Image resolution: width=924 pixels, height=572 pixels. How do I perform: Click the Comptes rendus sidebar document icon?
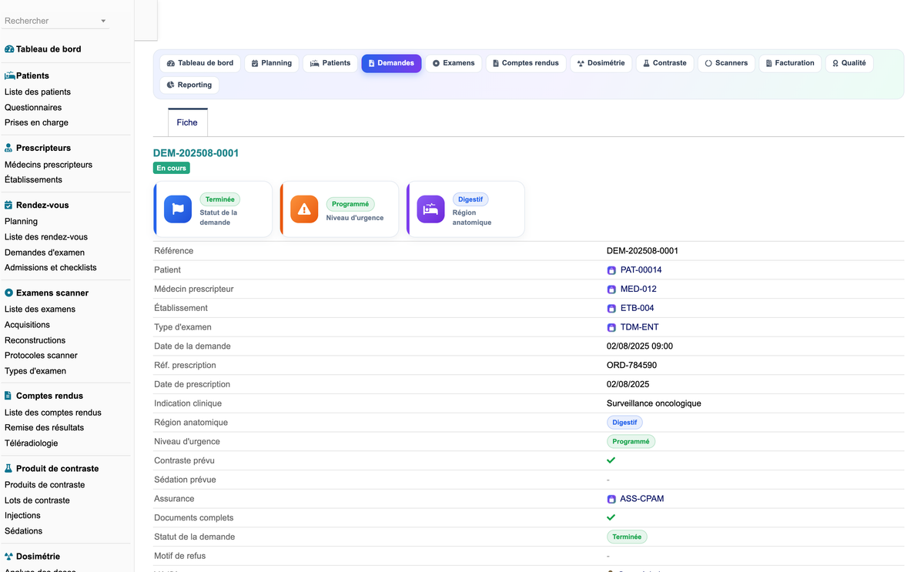coord(8,396)
